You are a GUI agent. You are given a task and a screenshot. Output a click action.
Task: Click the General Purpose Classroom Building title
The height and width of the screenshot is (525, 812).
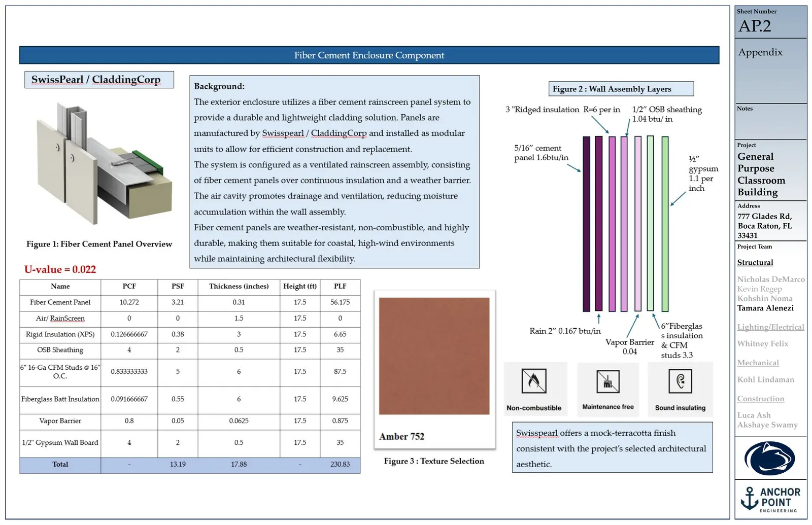click(x=761, y=174)
